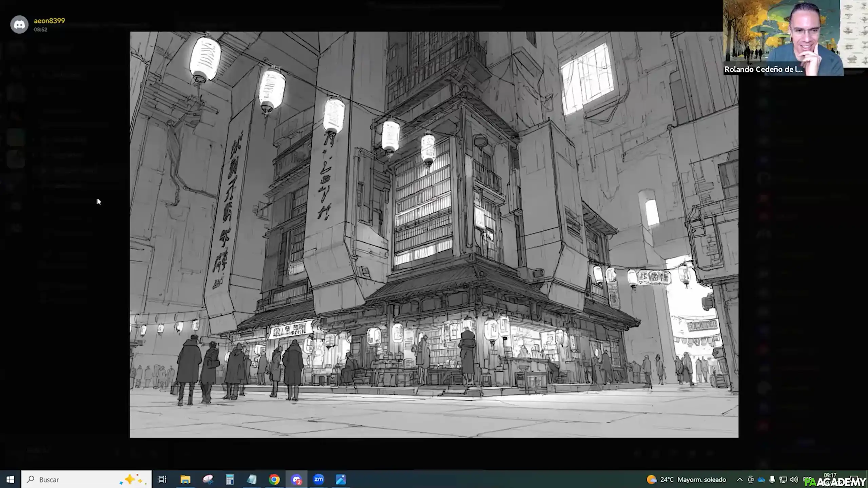The width and height of the screenshot is (868, 488).
Task: Launch the Snipping Tool taskbar icon
Action: coord(208,480)
